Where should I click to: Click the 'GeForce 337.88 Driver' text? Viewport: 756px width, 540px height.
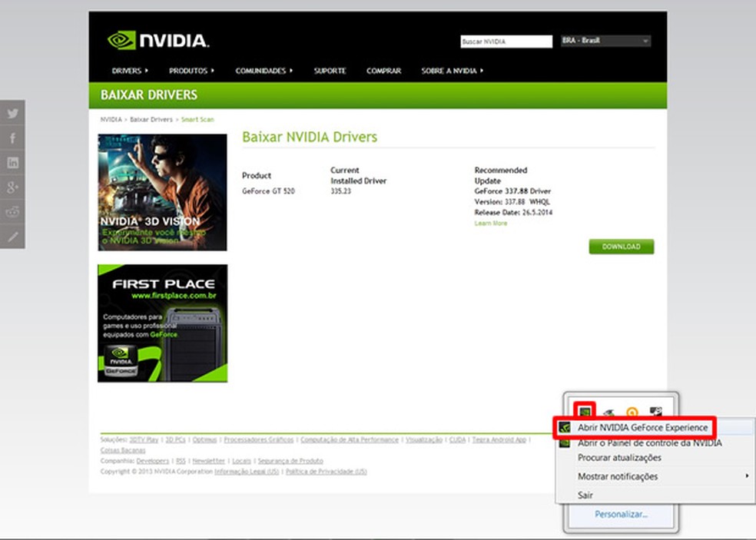pos(512,191)
